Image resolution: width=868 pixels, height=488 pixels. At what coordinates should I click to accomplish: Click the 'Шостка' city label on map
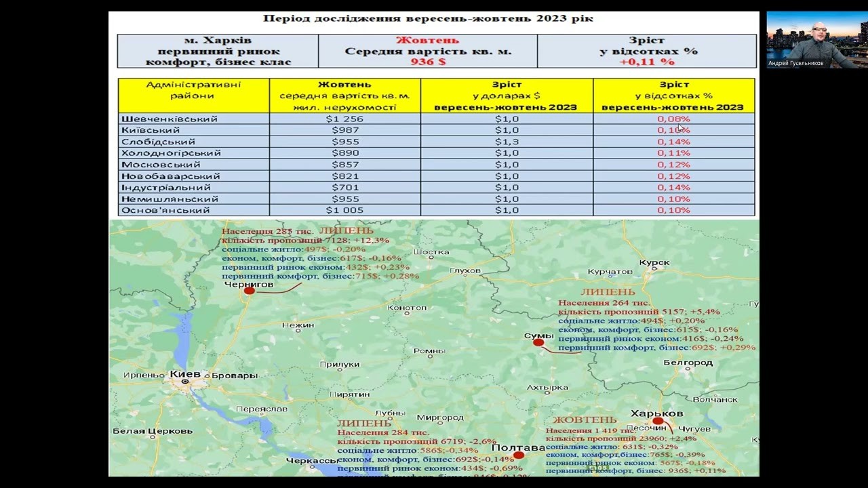pos(431,252)
